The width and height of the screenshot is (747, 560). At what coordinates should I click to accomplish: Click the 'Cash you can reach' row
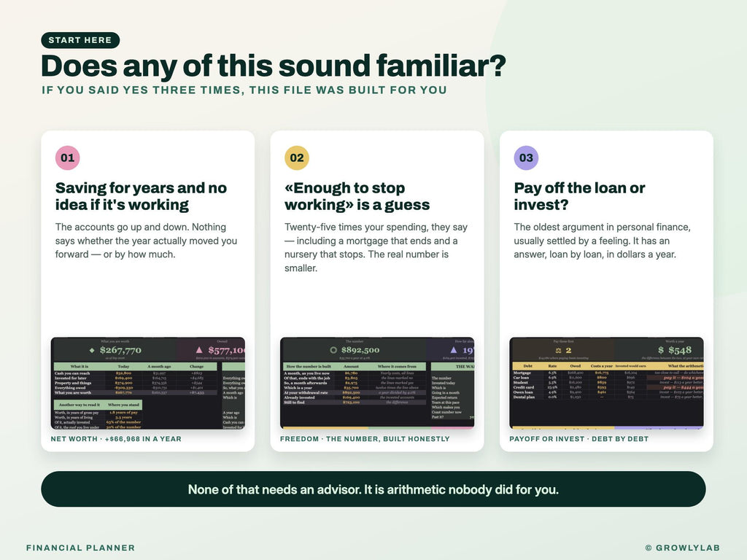135,373
